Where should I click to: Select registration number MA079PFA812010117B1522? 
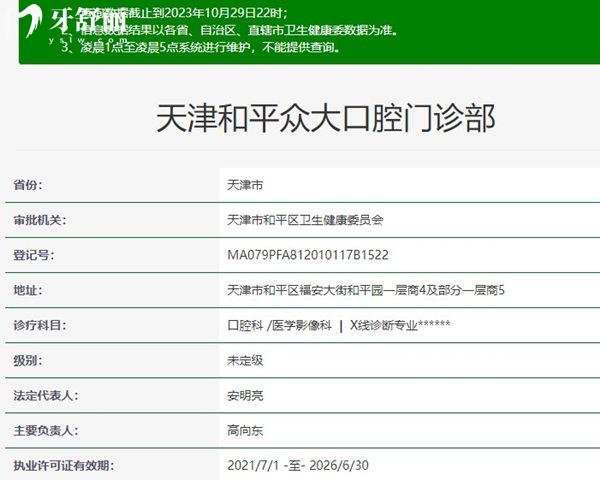point(308,255)
